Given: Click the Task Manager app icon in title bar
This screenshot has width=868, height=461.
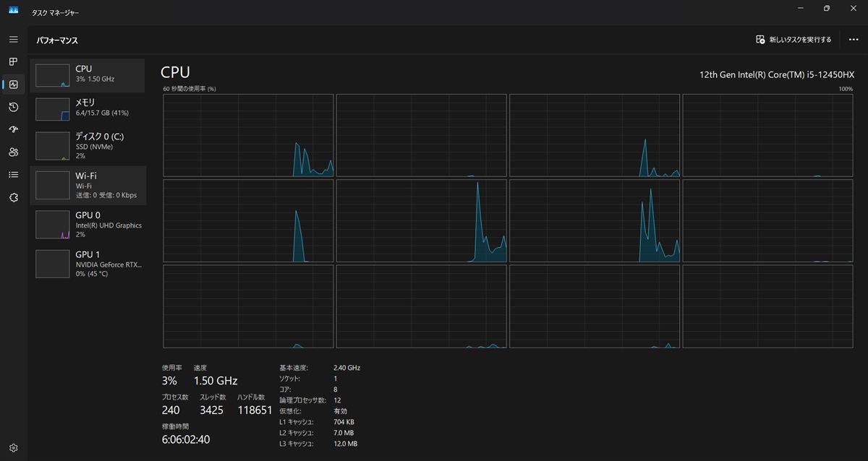Looking at the screenshot, I should click(x=13, y=10).
